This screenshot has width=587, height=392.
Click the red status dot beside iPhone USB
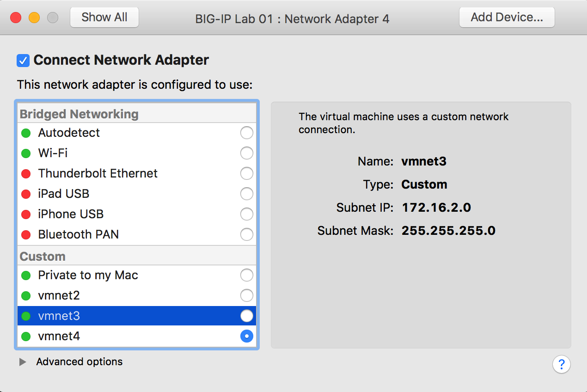26,214
